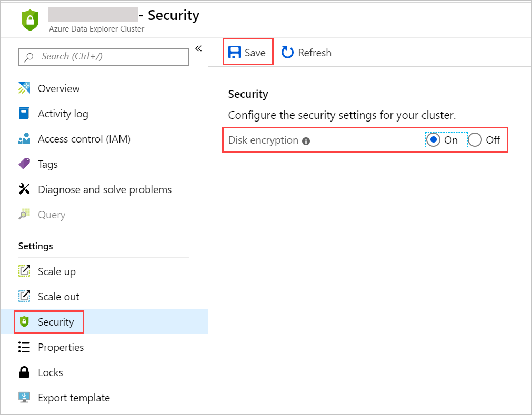Click the Diagnose and solve problems wrench icon
This screenshot has width=532, height=415.
24,189
